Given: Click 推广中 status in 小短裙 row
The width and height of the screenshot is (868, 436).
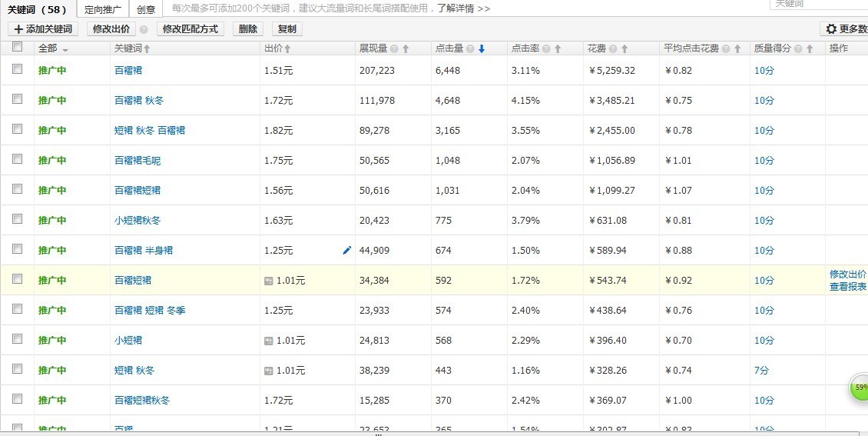Looking at the screenshot, I should click(x=52, y=341).
